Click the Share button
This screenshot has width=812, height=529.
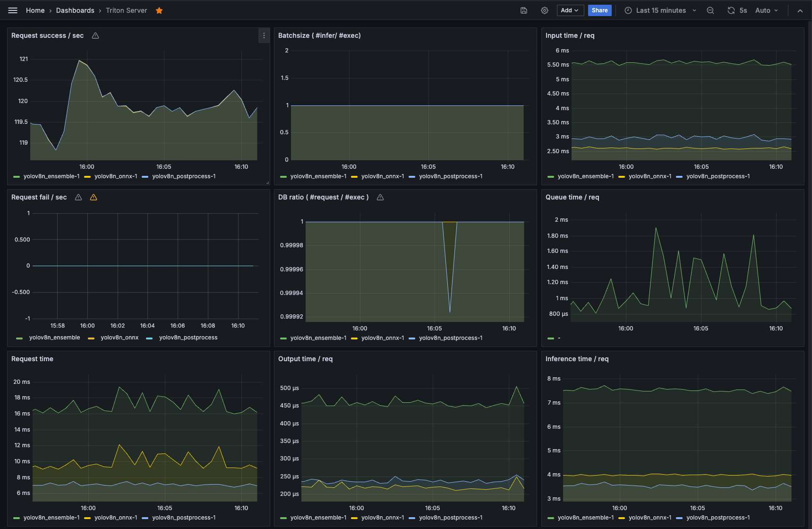coord(599,10)
